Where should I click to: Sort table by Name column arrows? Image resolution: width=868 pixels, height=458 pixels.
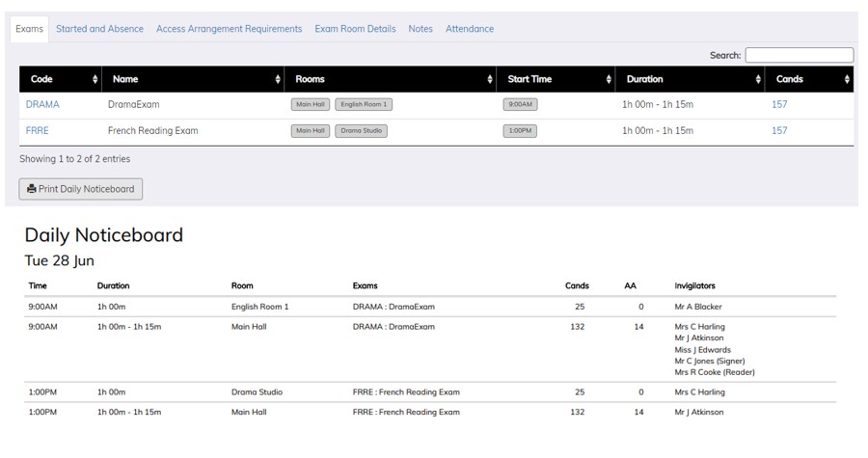pos(278,79)
